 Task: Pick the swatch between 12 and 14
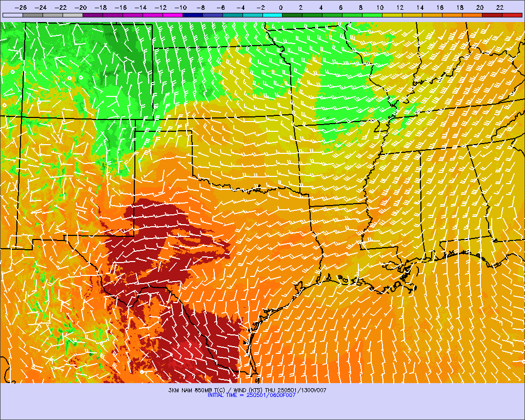(413, 15)
